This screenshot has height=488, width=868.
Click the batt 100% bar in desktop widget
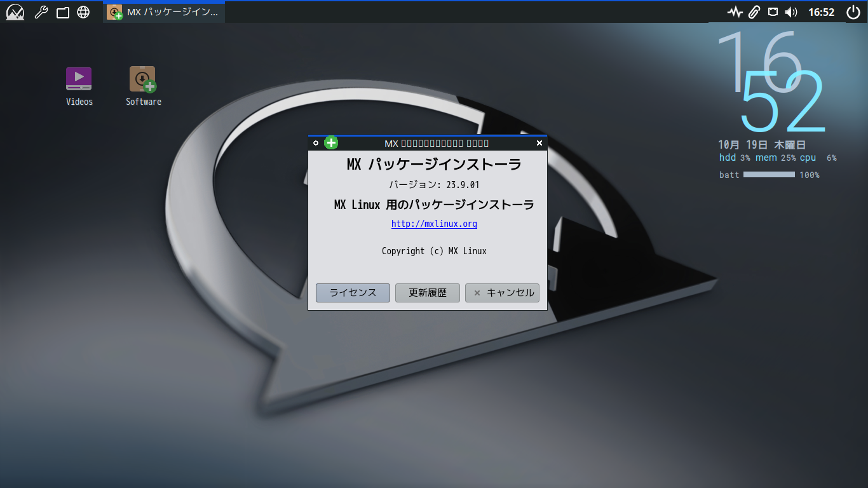click(770, 175)
